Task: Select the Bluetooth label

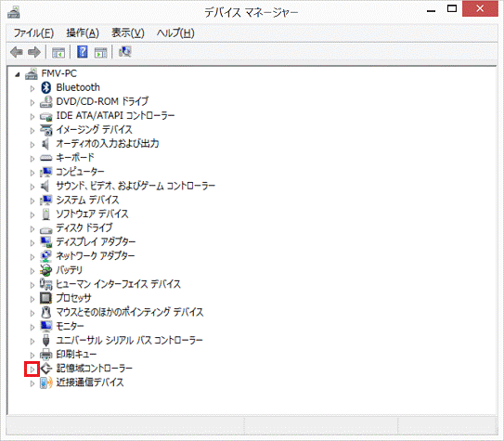Action: tap(78, 87)
